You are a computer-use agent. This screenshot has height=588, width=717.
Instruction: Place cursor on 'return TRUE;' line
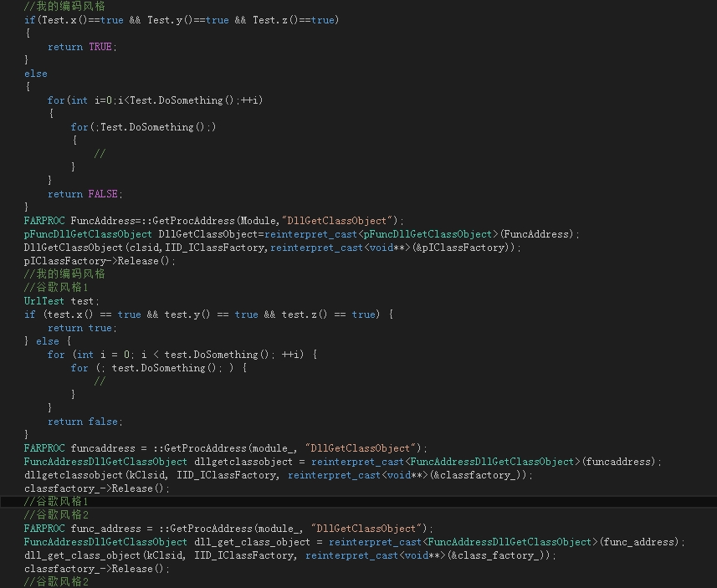point(82,47)
